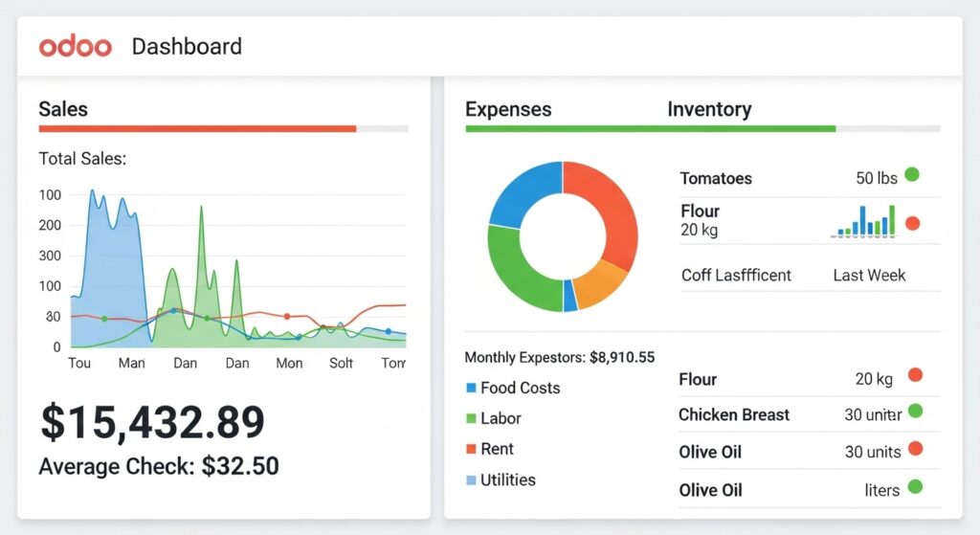Click red status dot for Olive Oil 30 units

tap(915, 448)
